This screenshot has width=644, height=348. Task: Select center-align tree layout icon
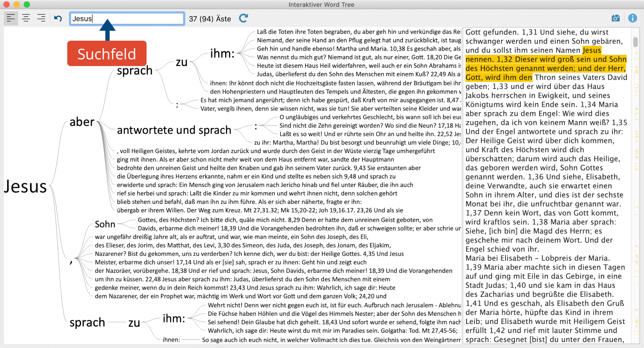pyautogui.click(x=26, y=18)
